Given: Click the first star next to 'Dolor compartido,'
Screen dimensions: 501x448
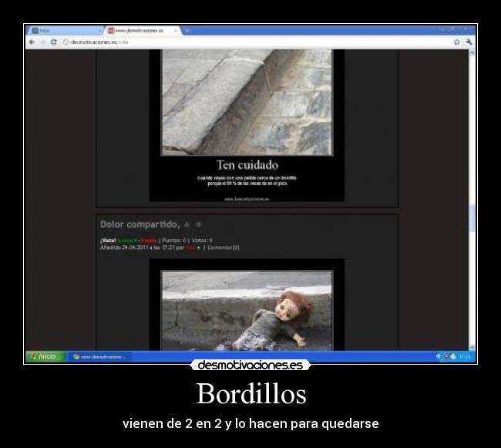Looking at the screenshot, I should 187,225.
